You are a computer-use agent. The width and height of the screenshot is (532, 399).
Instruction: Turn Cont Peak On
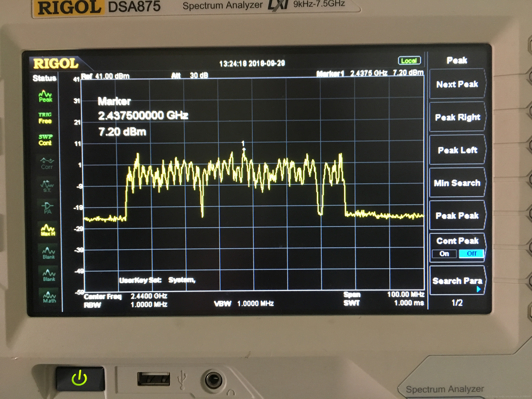444,254
